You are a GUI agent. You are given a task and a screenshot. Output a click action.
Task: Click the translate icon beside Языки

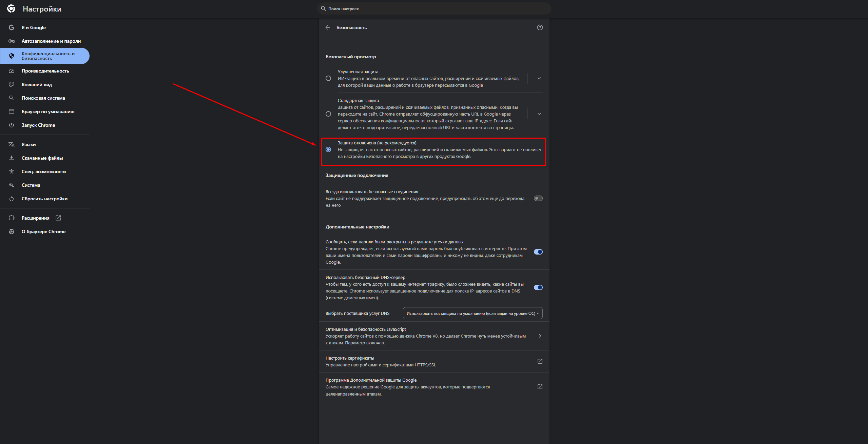[x=12, y=144]
